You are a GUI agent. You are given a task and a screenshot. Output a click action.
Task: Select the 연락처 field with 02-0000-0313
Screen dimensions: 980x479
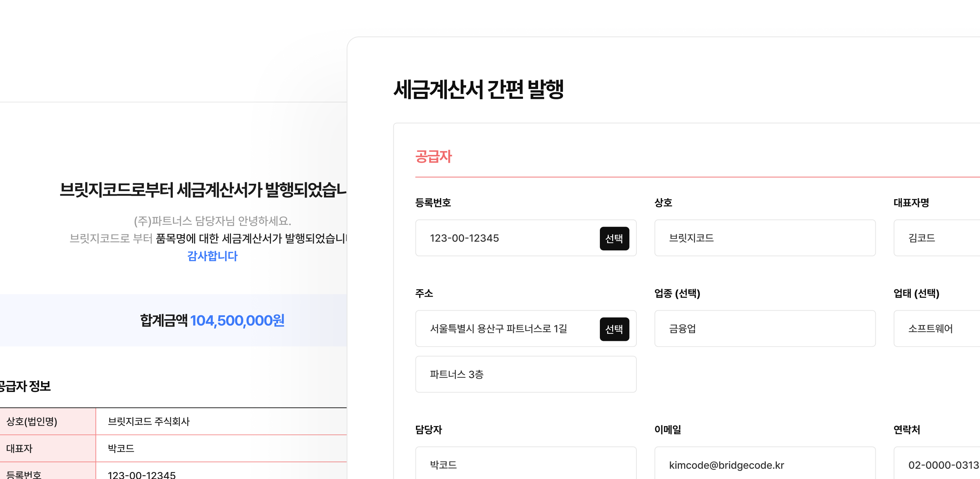coord(936,463)
